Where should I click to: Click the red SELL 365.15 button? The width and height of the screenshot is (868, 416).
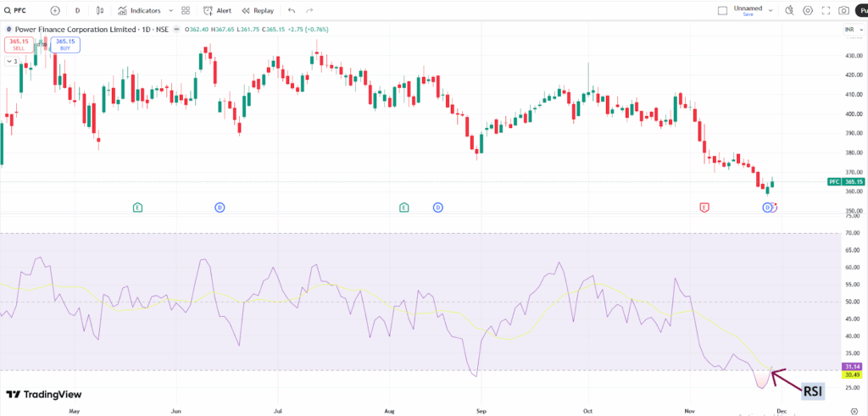pyautogui.click(x=19, y=45)
